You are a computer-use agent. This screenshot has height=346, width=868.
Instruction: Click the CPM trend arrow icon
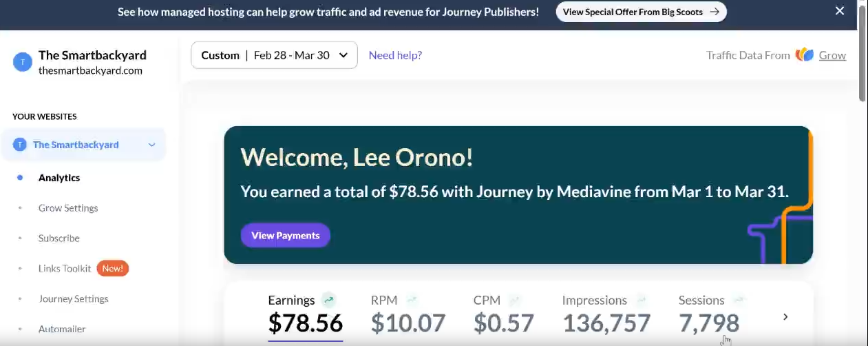coord(514,300)
